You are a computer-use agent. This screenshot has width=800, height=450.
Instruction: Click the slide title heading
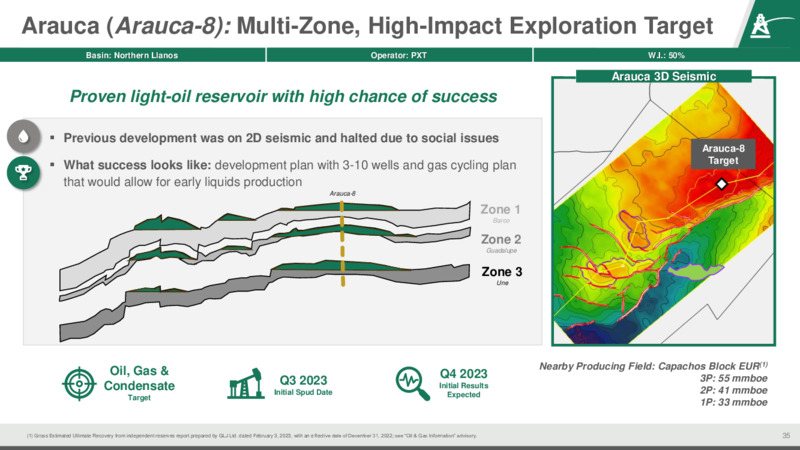[x=367, y=26]
